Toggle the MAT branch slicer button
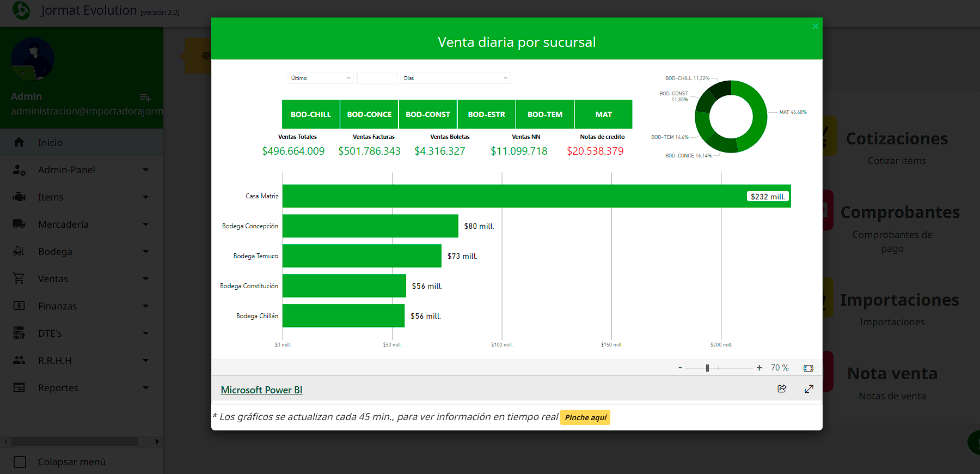 603,114
